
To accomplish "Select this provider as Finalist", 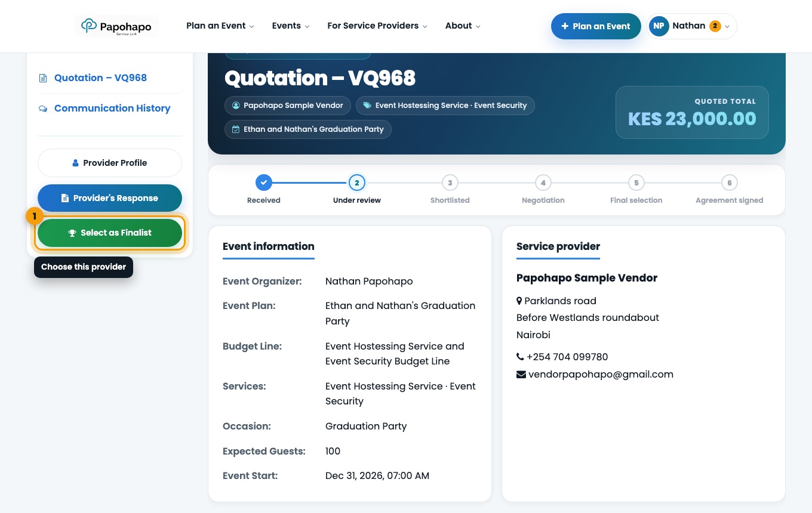I will tap(110, 233).
